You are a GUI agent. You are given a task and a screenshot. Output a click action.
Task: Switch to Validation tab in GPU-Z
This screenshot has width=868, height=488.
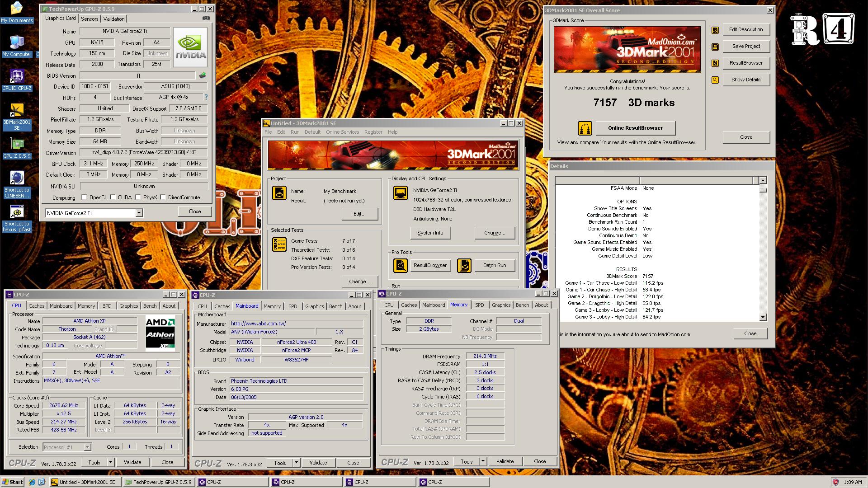114,19
